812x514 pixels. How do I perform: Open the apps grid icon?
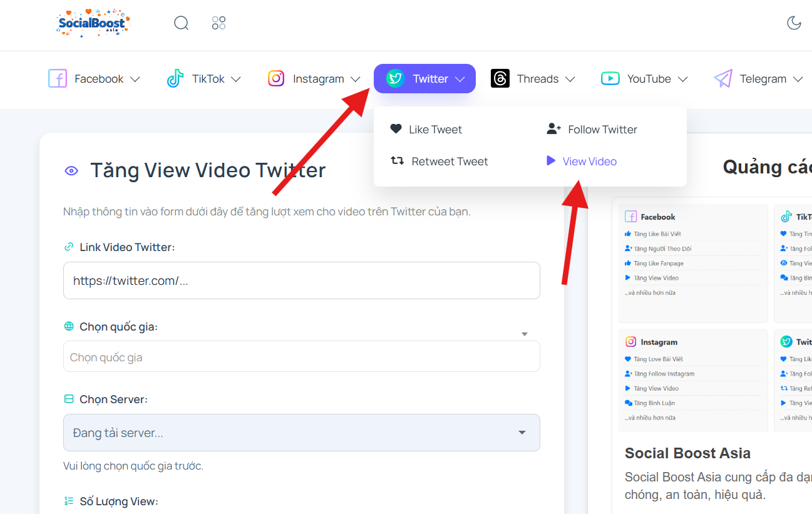(x=218, y=23)
